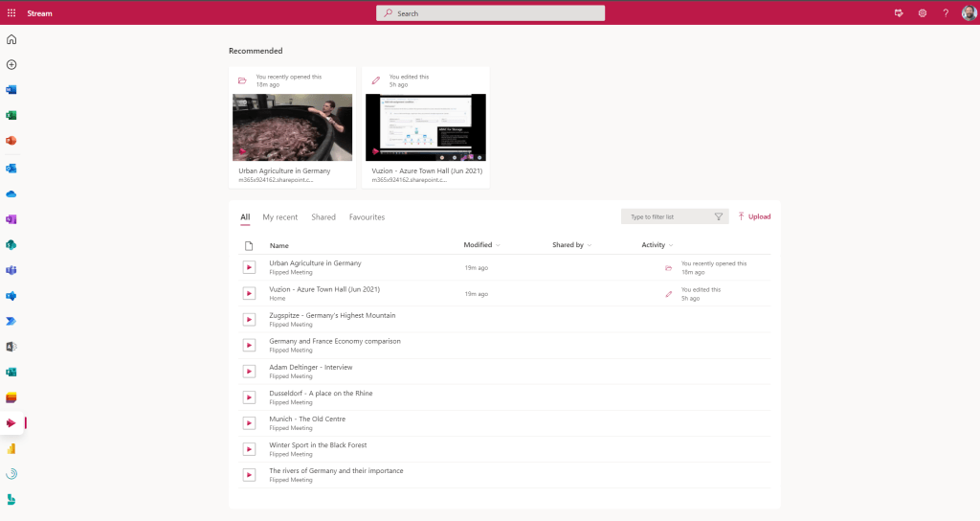Open OneDrive cloud icon in sidebar
Viewport: 980px width, 521px height.
tap(11, 193)
